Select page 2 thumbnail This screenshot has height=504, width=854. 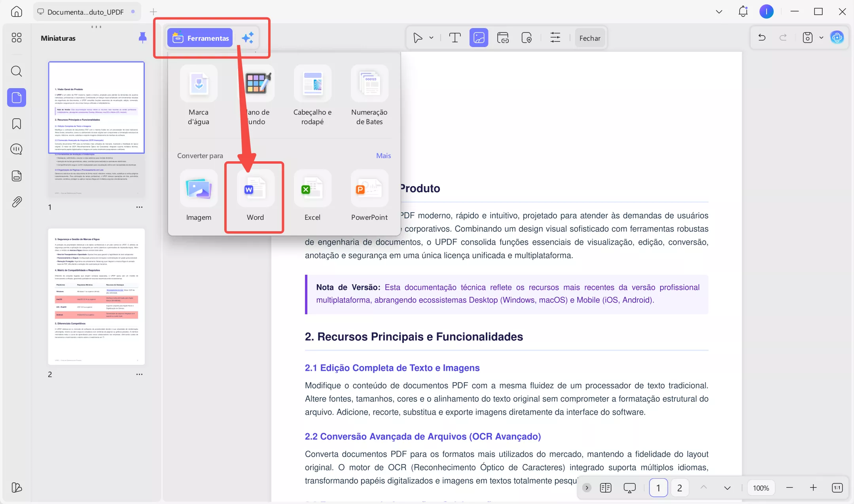coord(96,296)
